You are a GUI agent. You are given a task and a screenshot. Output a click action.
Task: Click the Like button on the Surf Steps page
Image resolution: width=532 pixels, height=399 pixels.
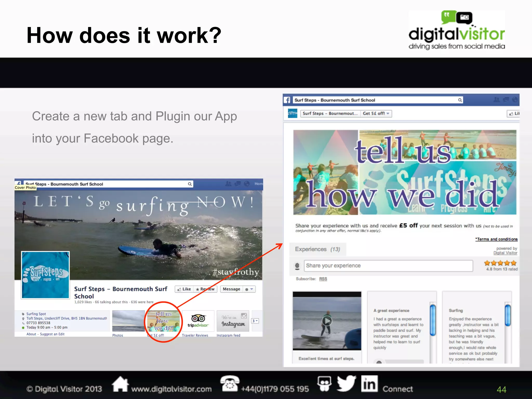click(184, 289)
